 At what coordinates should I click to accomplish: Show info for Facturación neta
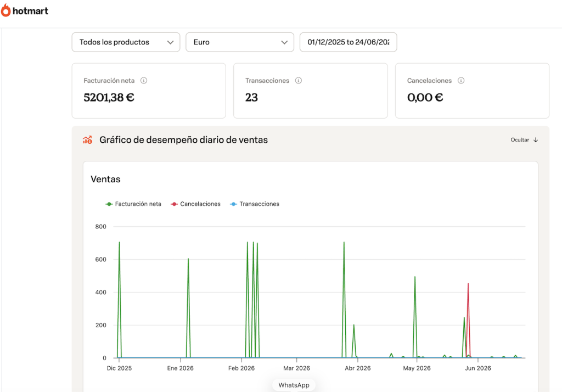point(144,80)
